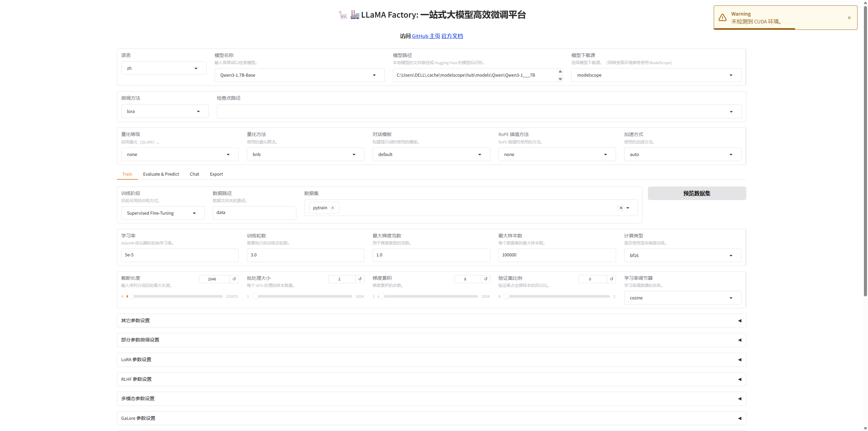
Task: Remove the pytrain dataset tag
Action: pos(333,208)
